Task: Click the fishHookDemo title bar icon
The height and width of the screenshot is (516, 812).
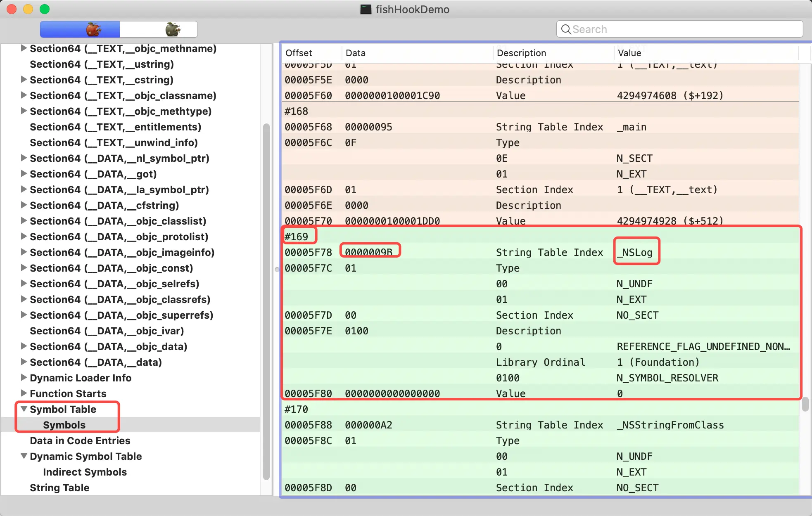Action: click(366, 9)
